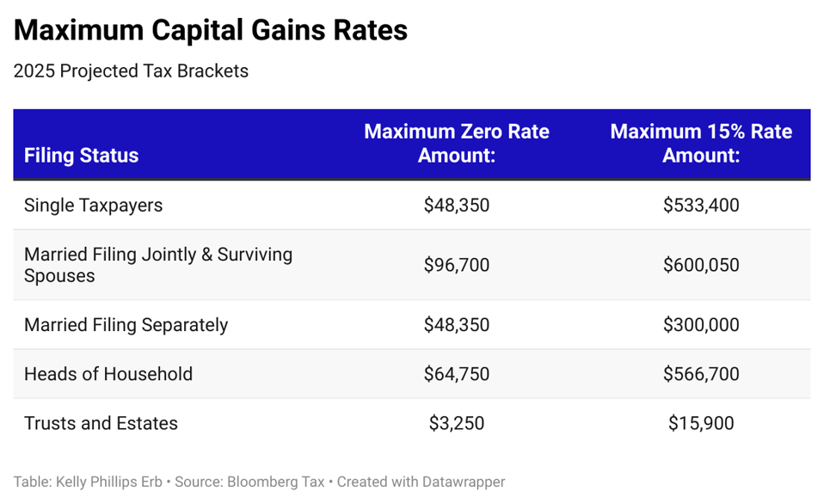Click the 'Maximum Capital Gains Rates' title
The image size is (824, 504).
tap(210, 31)
